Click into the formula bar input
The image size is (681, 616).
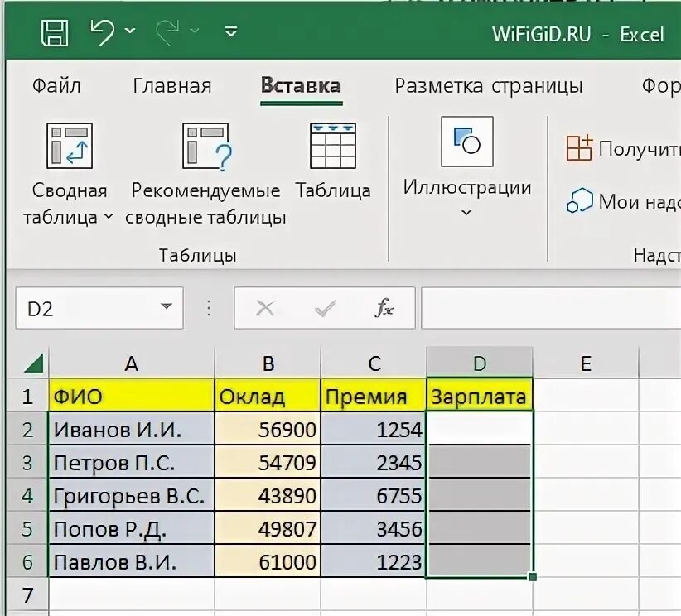pyautogui.click(x=551, y=308)
